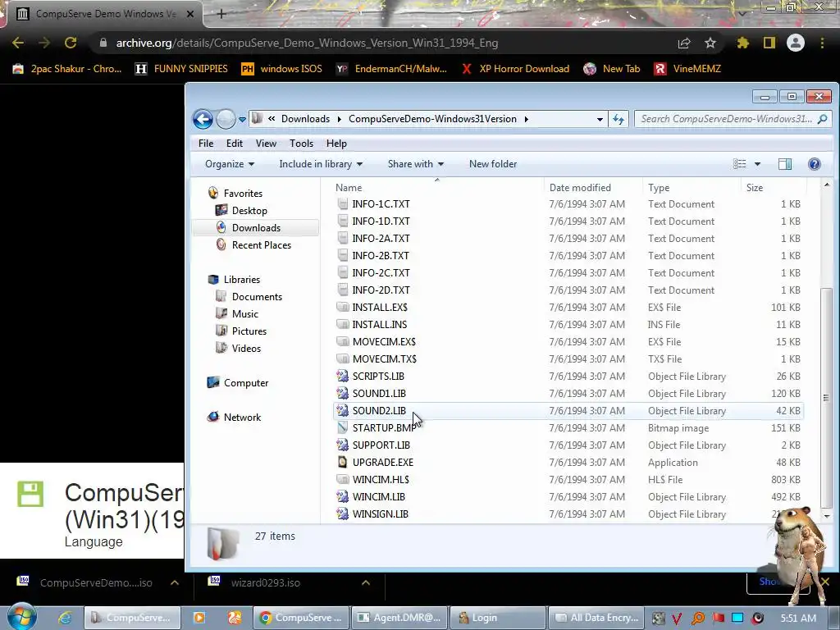Select Music library
This screenshot has height=630, width=840.
(x=244, y=314)
